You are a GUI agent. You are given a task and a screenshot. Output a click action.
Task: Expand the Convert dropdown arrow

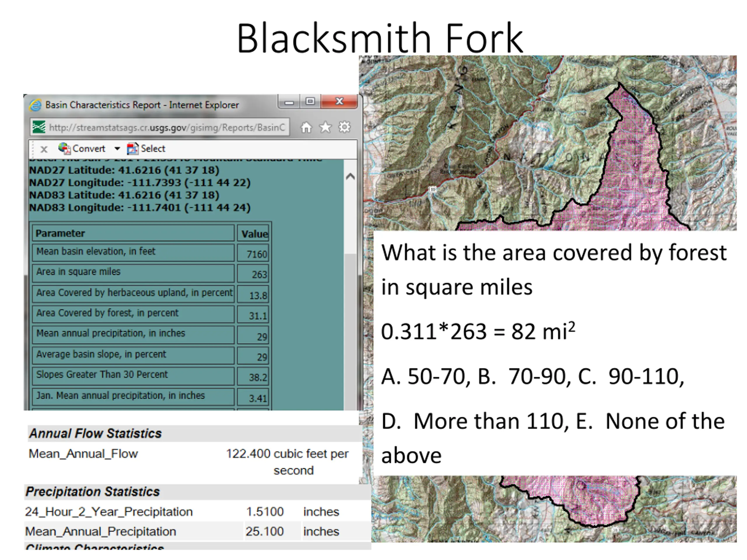117,148
